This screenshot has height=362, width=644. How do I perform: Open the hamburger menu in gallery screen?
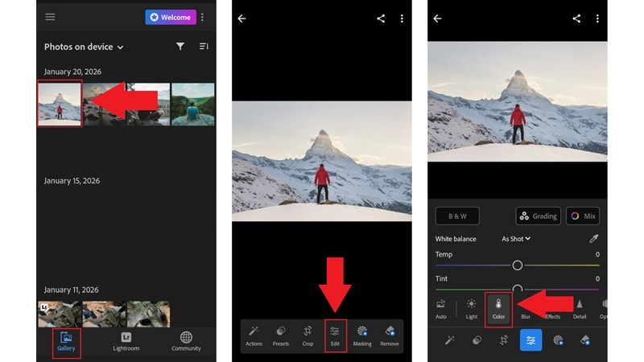50,17
